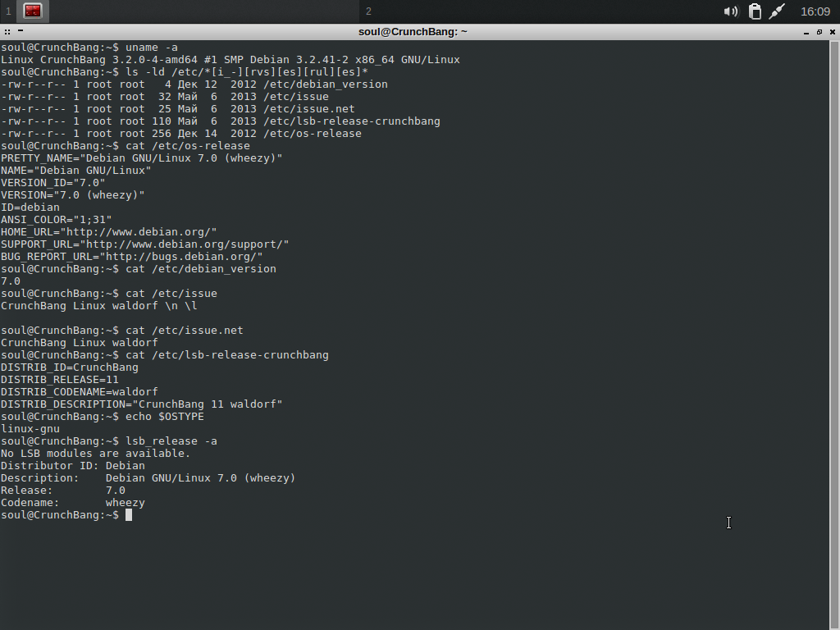Image resolution: width=840 pixels, height=630 pixels.
Task: Click the /etc/issue.net file listing entry
Action: tap(308, 109)
